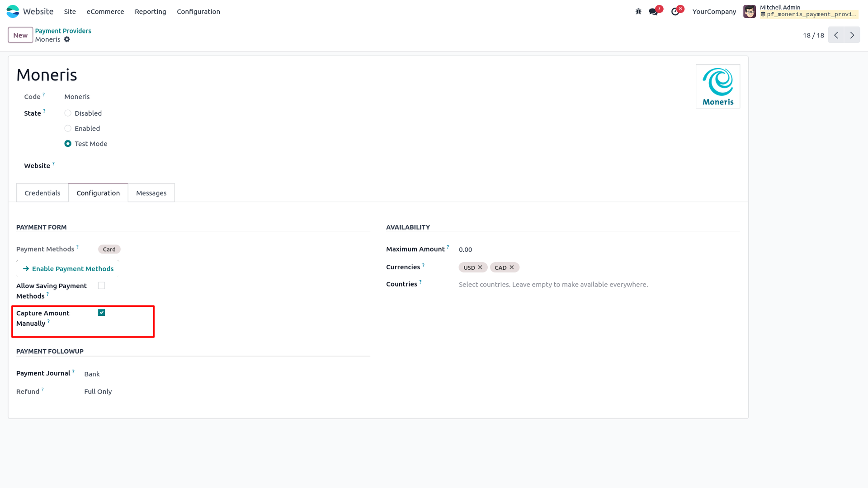Click the CAD currency tag label

click(500, 267)
